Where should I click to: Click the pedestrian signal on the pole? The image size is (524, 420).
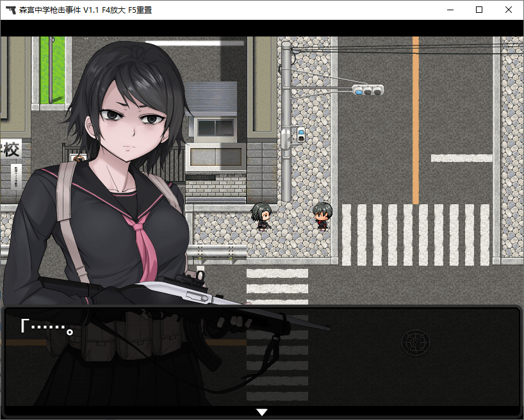300,134
